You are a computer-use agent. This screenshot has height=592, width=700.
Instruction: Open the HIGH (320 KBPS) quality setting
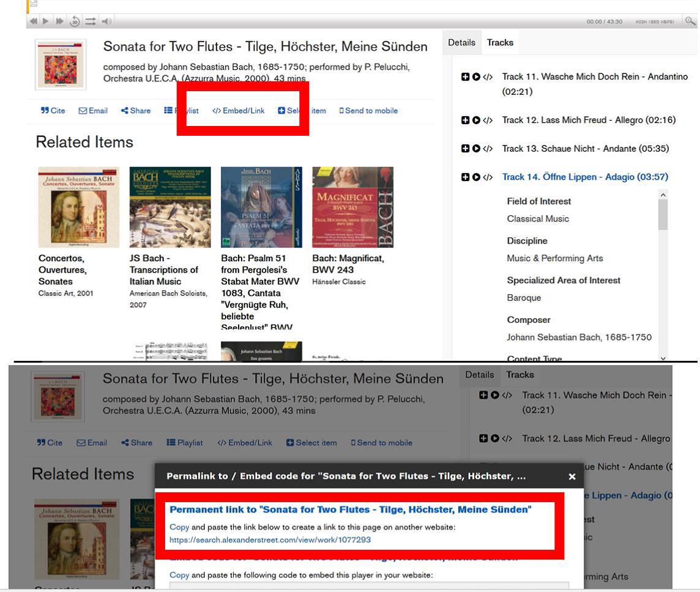655,21
